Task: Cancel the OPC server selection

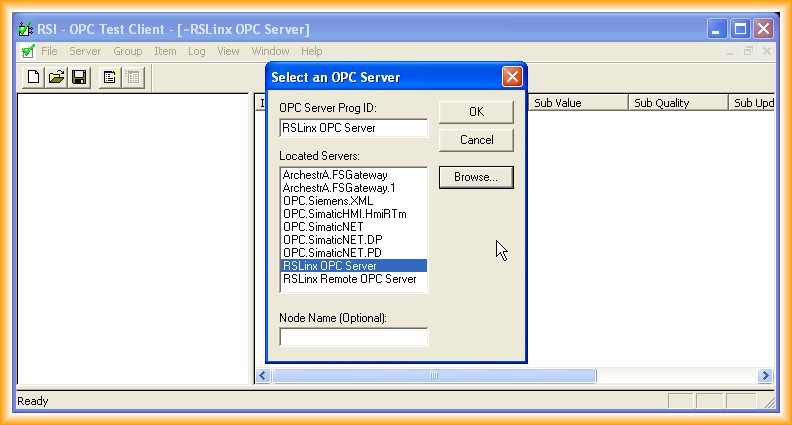Action: click(x=476, y=140)
